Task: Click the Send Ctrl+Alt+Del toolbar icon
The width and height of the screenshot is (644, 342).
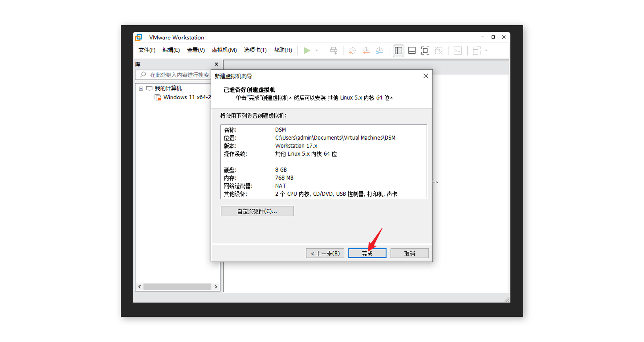Action: (x=333, y=50)
